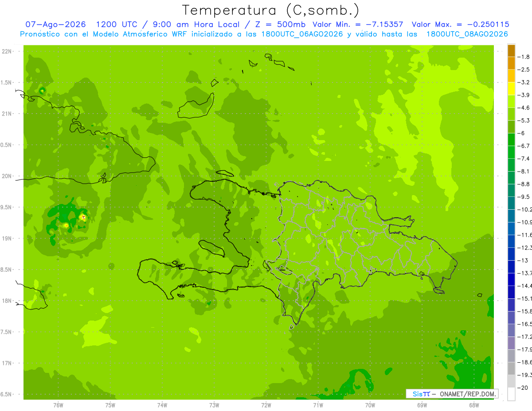
Task: Click the blue swatch between -13 and -13.7
Action: pos(511,266)
